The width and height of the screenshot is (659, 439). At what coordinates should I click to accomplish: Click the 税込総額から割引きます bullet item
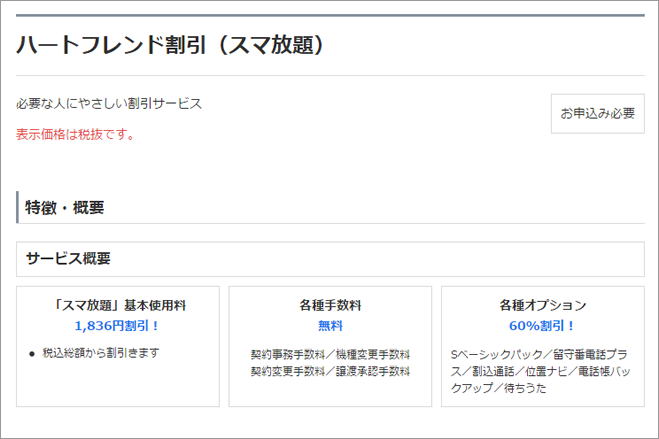(101, 353)
